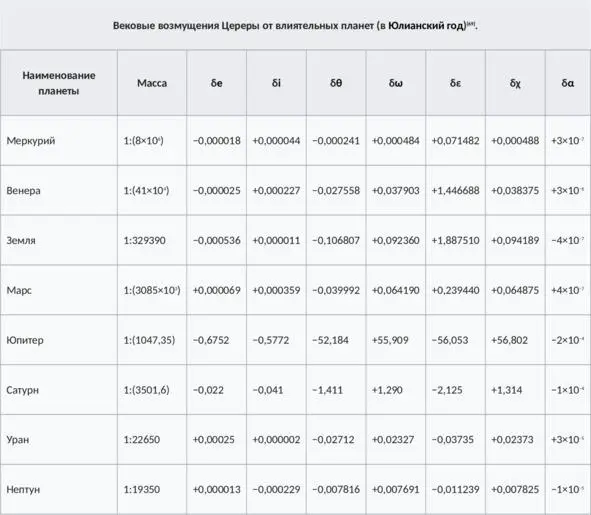Select the value '+0,00025' in Uranus row
This screenshot has height=515, width=591.
214,440
